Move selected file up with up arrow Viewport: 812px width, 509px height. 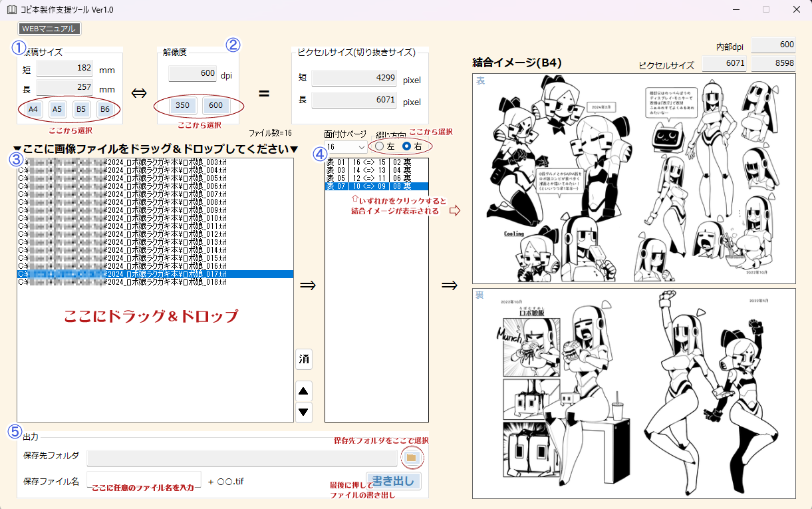click(304, 391)
